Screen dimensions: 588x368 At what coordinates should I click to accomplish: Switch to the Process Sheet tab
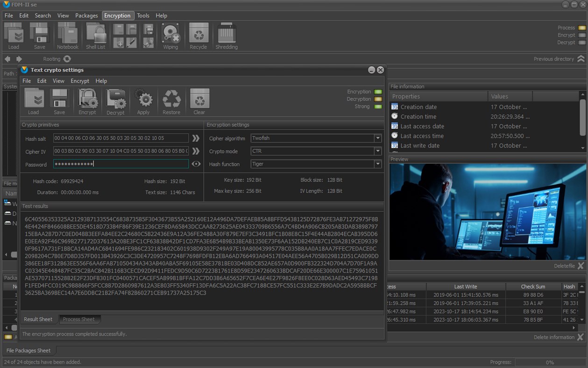pyautogui.click(x=78, y=319)
